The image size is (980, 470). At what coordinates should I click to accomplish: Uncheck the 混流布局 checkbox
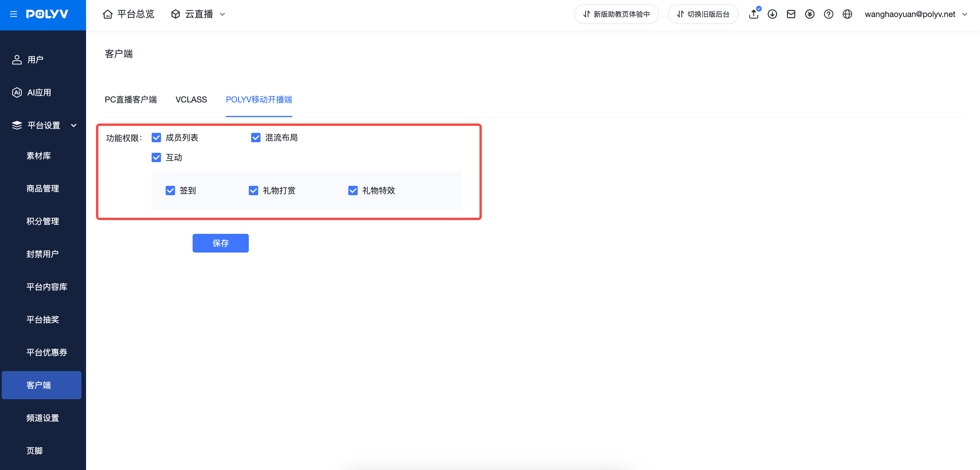(256, 138)
